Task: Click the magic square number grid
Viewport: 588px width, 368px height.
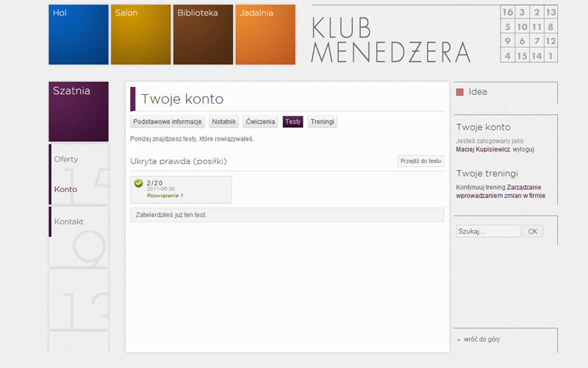Action: (x=528, y=34)
